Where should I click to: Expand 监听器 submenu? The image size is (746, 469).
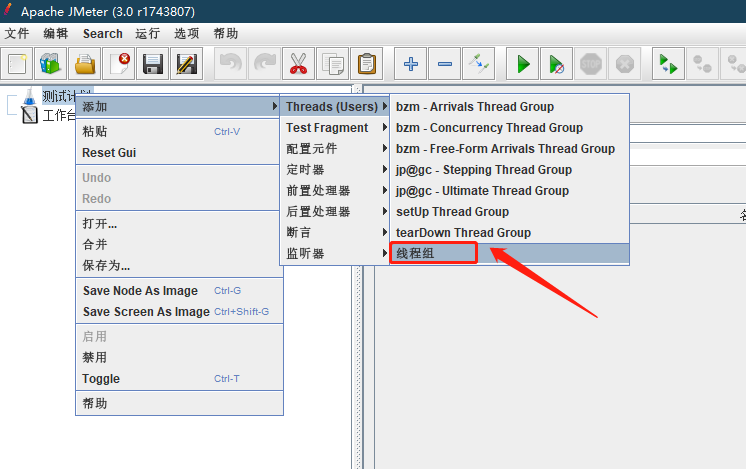click(x=334, y=253)
